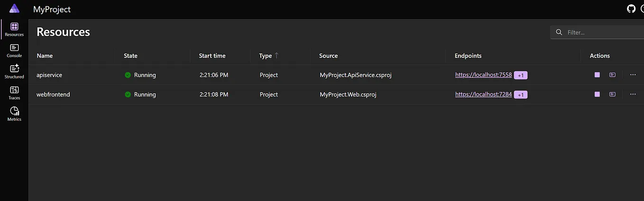Expand the +1 endpoints badge for apiservice
This screenshot has height=201, width=644.
click(x=521, y=75)
